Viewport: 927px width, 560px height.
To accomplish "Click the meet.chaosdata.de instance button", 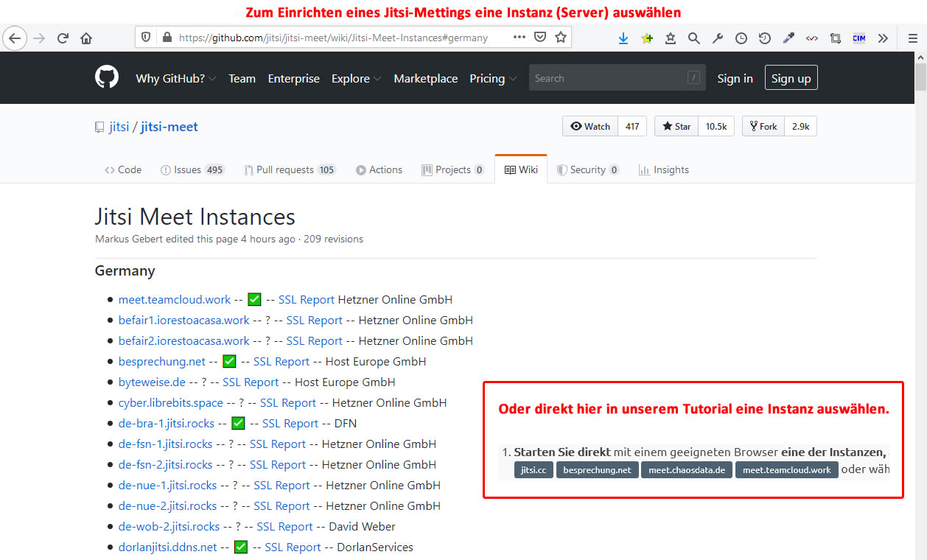I will 687,470.
